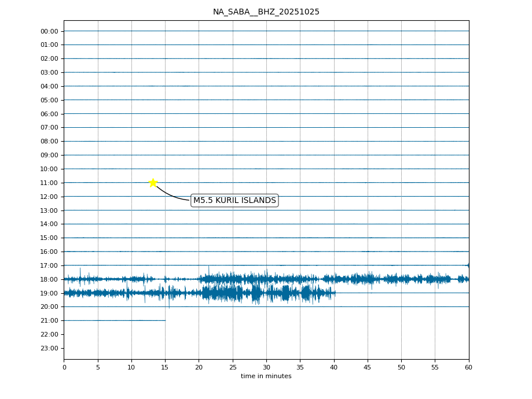Click the dark dot ending the 17:00 trace
532x399 pixels.
[x=468, y=265]
